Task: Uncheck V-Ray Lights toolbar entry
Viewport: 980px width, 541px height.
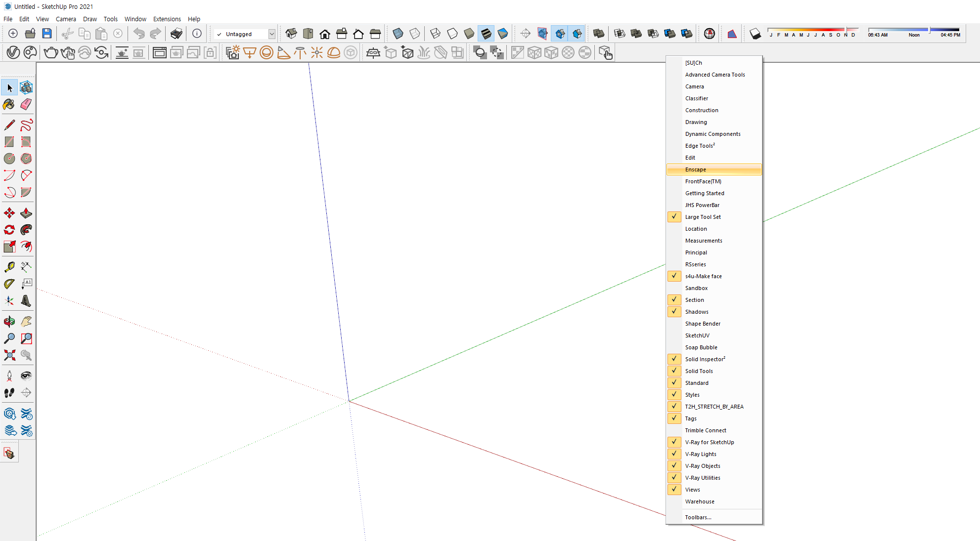Action: (x=700, y=454)
